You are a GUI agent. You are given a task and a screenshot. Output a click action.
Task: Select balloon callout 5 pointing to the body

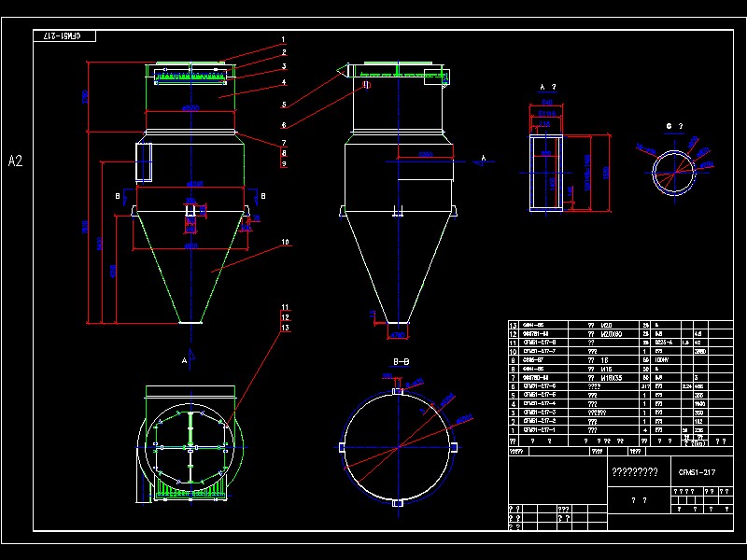pyautogui.click(x=282, y=104)
